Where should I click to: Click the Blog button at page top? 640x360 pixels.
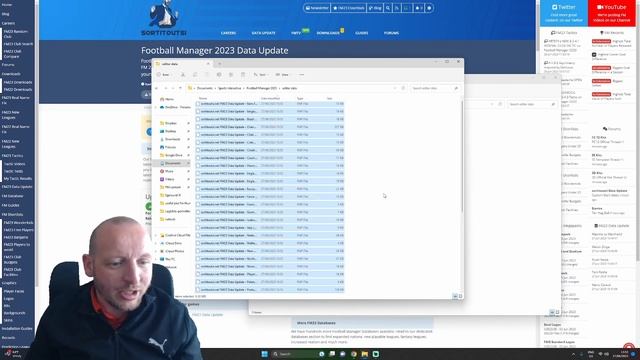point(375,8)
